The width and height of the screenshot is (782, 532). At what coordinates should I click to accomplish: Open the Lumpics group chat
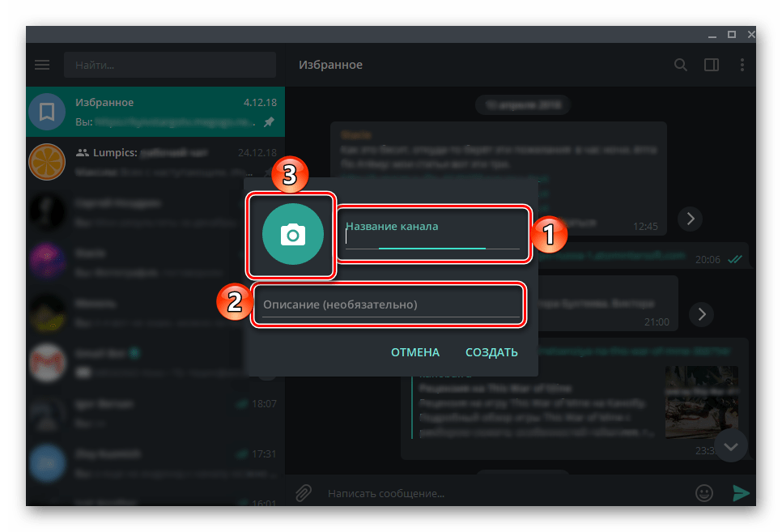click(155, 162)
